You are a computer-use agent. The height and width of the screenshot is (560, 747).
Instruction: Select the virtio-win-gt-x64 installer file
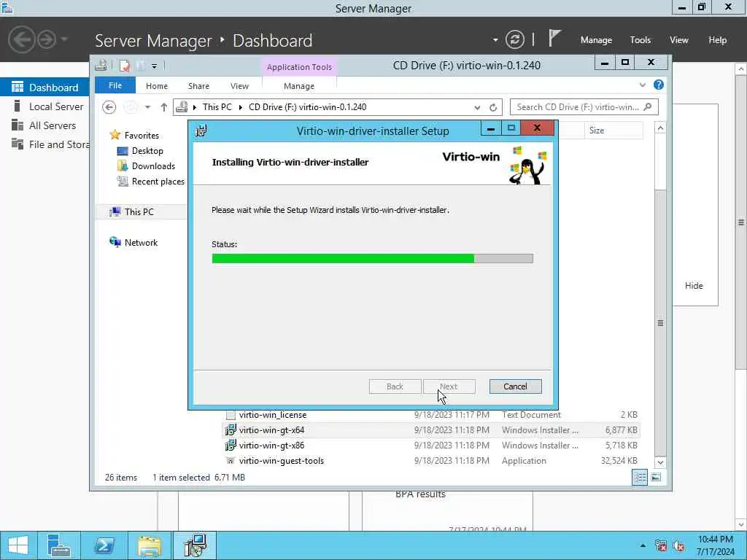point(271,430)
